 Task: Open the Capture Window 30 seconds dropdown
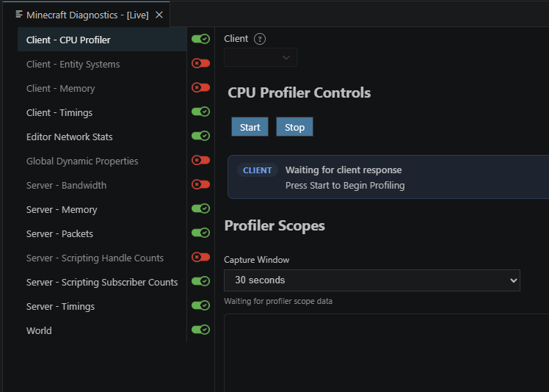(372, 280)
